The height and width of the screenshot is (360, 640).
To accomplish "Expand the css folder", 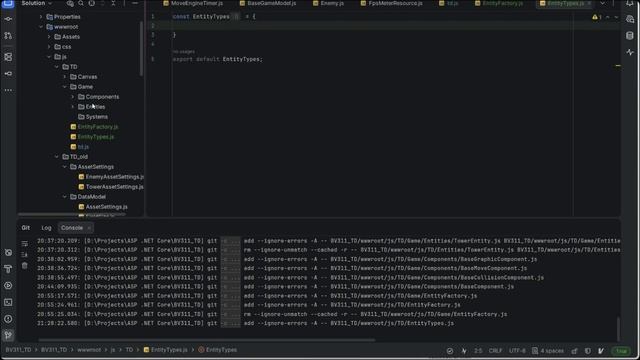I will tap(49, 47).
